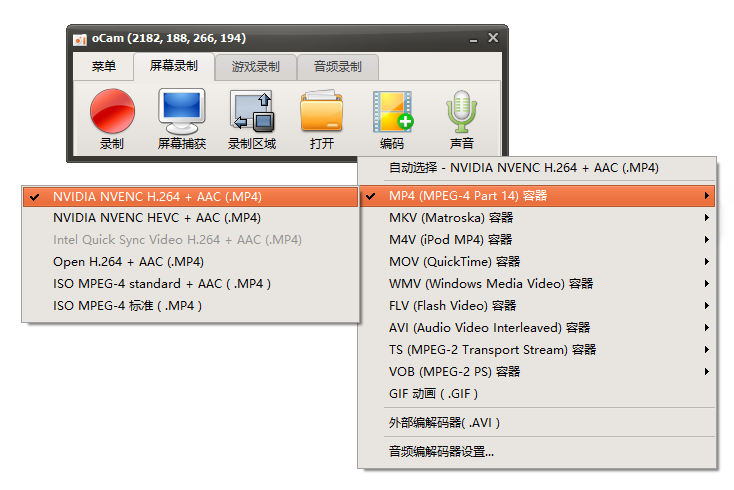Pick NVIDIA NVENC HEVC + AAC (.MP4) codec
This screenshot has height=490, width=734.
pyautogui.click(x=191, y=218)
